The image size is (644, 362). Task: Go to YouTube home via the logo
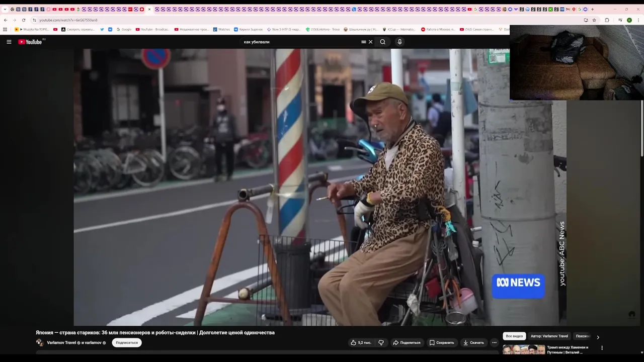31,42
